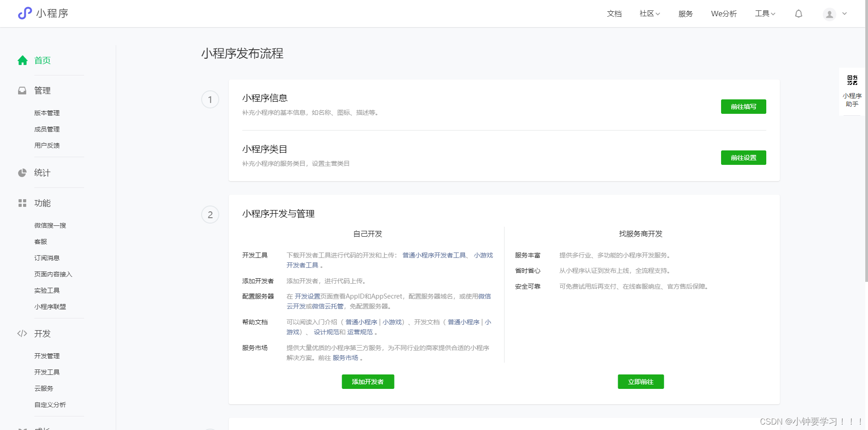This screenshot has width=868, height=430.
Task: Open the 普通小程序开发者工具 link
Action: 434,255
